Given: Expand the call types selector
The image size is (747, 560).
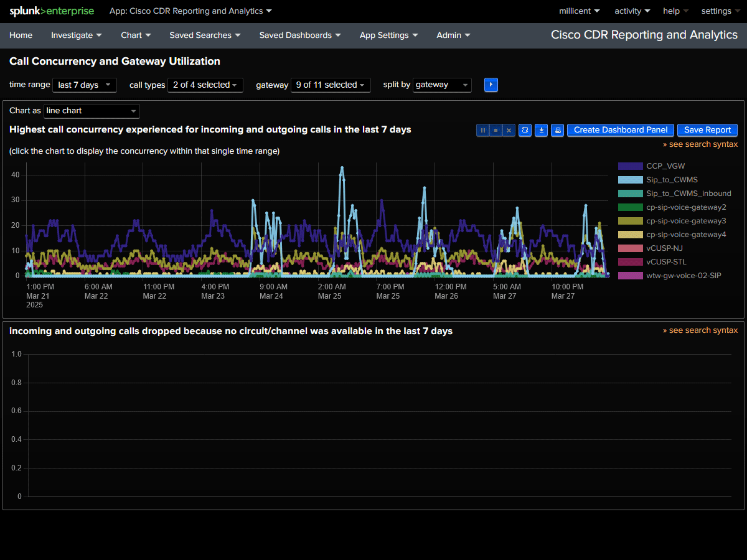Looking at the screenshot, I should tap(205, 85).
